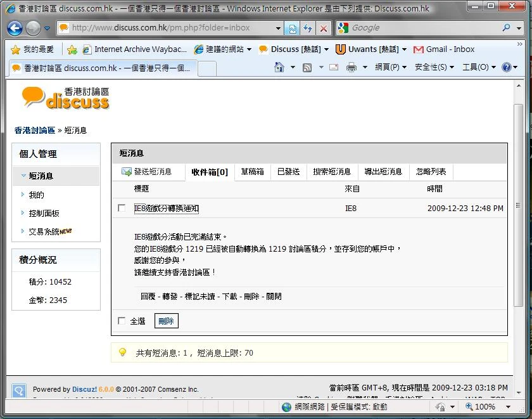Screen dimensions: 532x419
Task: Click the browser Back arrow button
Action: 15,28
